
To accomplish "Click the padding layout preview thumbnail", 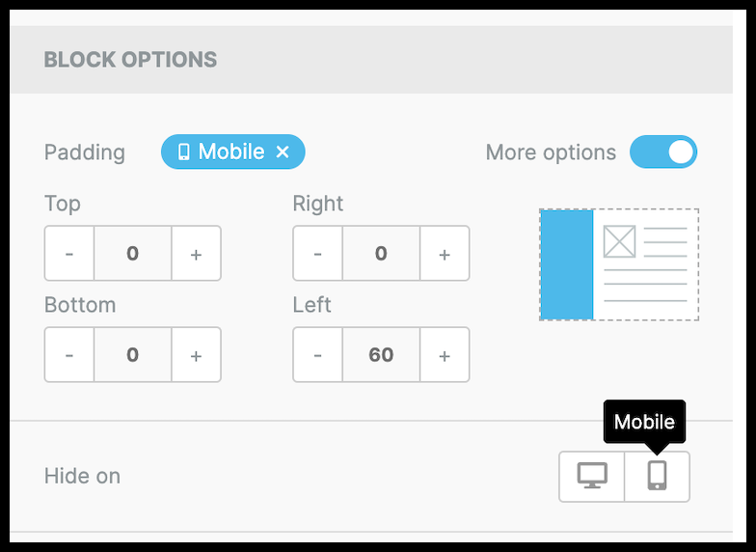I will [644, 264].
